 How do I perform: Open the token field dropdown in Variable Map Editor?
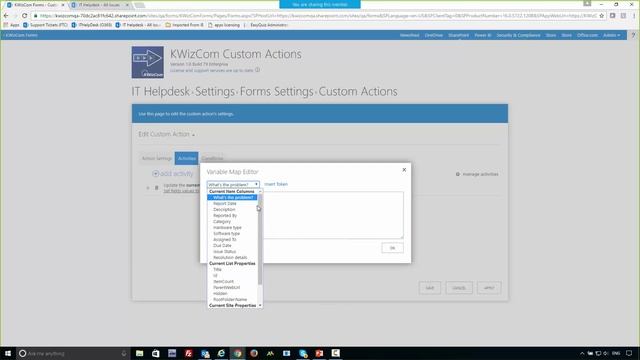coord(233,184)
